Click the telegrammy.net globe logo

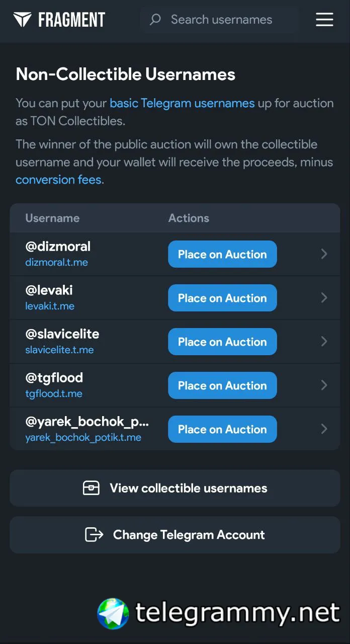113,613
